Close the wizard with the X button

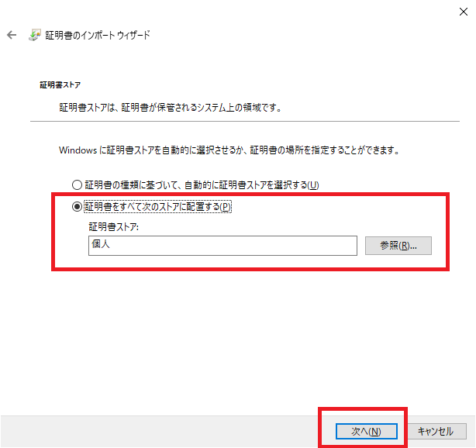[x=464, y=12]
